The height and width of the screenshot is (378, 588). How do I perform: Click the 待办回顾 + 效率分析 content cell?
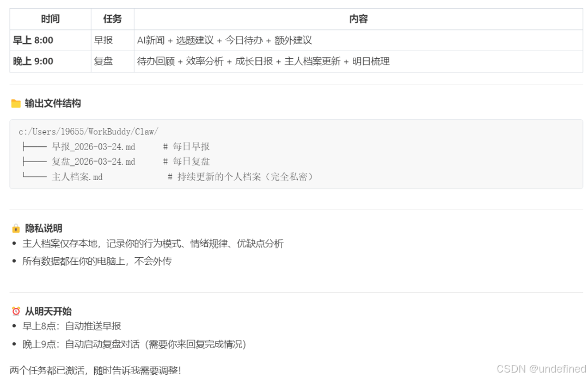(358, 61)
